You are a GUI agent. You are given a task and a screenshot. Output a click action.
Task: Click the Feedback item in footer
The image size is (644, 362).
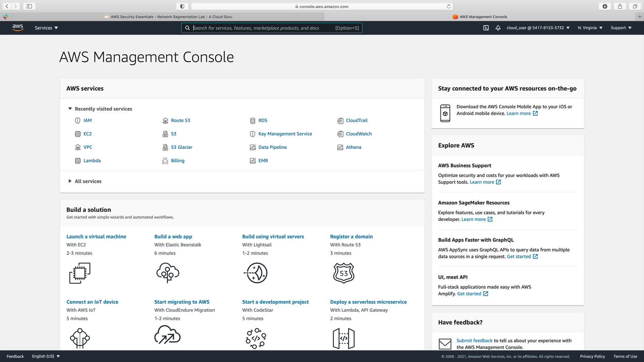coord(15,356)
